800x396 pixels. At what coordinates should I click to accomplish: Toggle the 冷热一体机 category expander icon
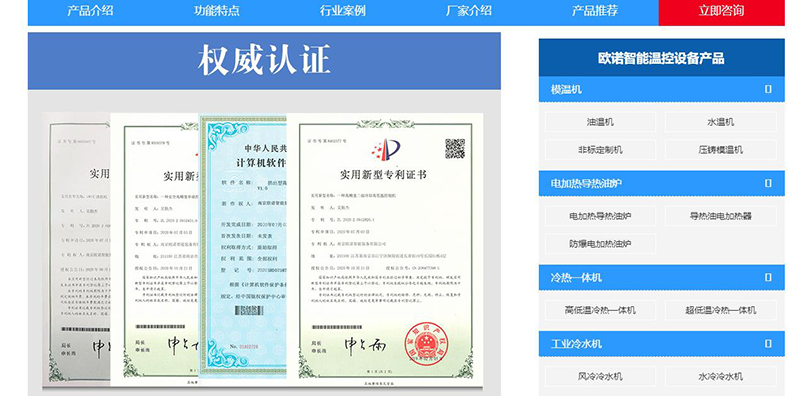click(768, 278)
